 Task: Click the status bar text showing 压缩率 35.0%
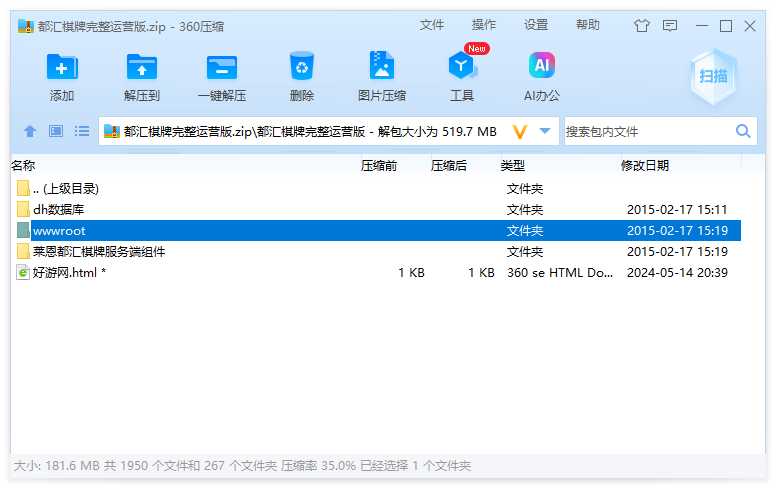tap(318, 466)
